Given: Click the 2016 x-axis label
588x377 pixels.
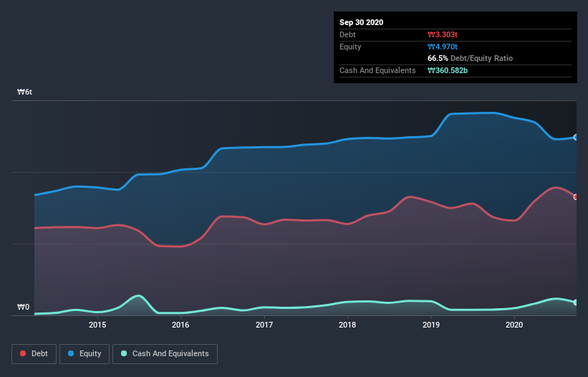Looking at the screenshot, I should (x=180, y=325).
